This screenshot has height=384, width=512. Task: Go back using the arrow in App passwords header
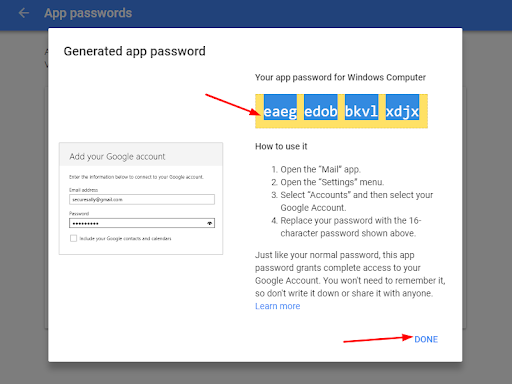click(24, 13)
